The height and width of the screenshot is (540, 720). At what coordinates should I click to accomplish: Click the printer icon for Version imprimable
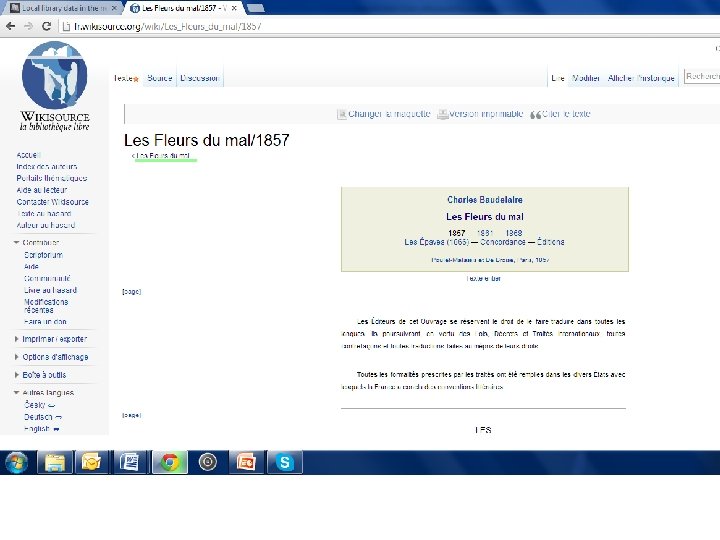443,114
